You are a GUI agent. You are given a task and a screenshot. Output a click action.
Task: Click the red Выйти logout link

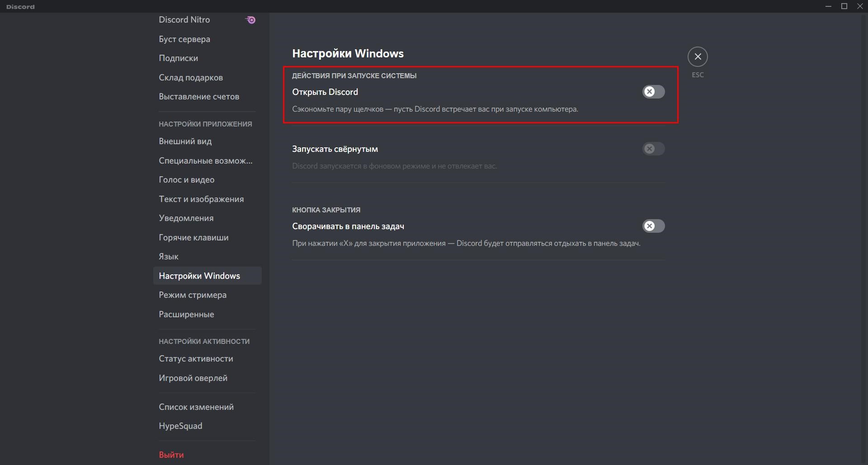171,455
